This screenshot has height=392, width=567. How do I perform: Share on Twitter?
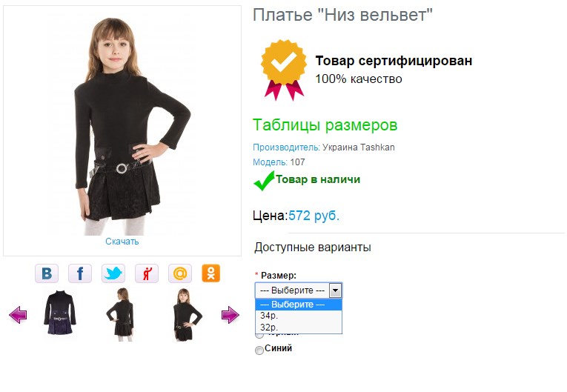[x=113, y=273]
